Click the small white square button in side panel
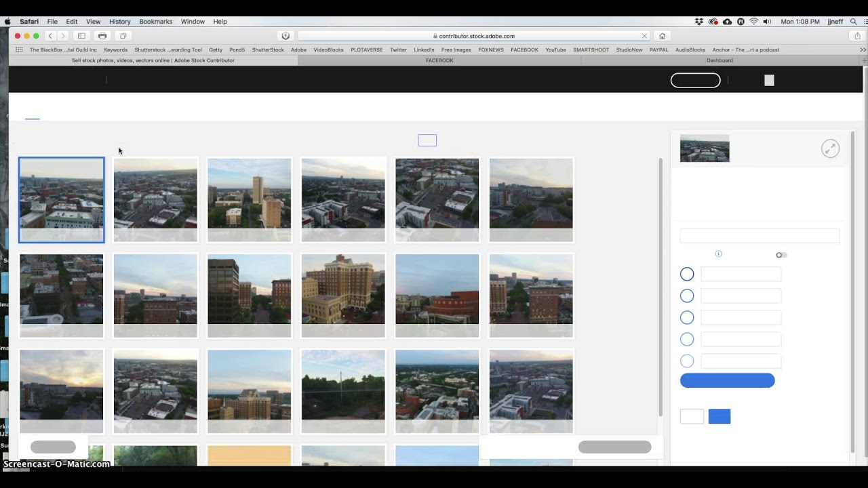Viewport: 868px width, 488px height. (x=692, y=416)
